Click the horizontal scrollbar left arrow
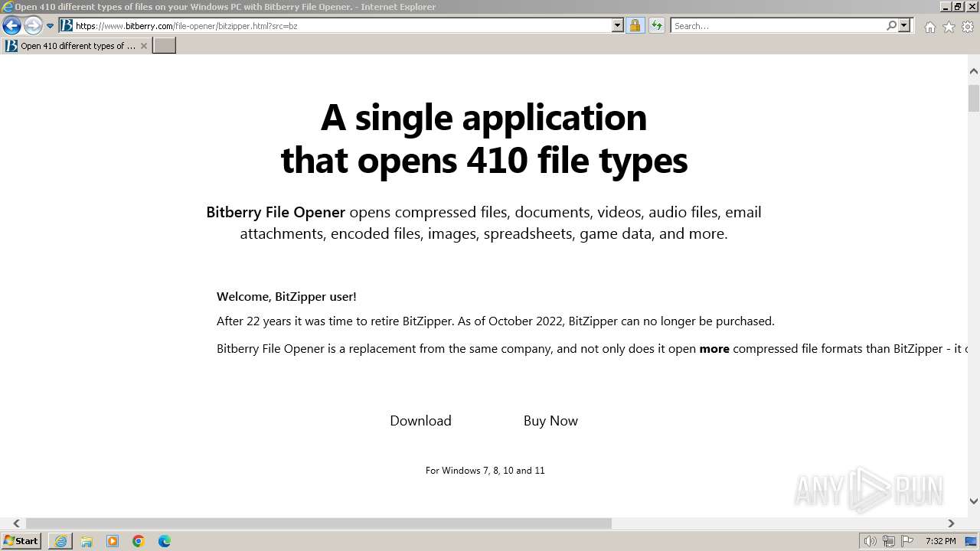The height and width of the screenshot is (551, 980). [x=16, y=523]
